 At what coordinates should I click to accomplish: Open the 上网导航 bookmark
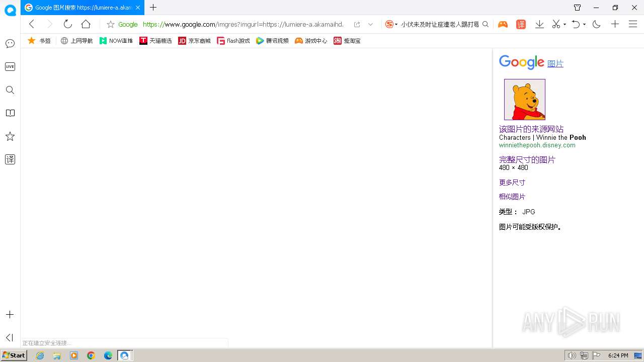(x=76, y=41)
